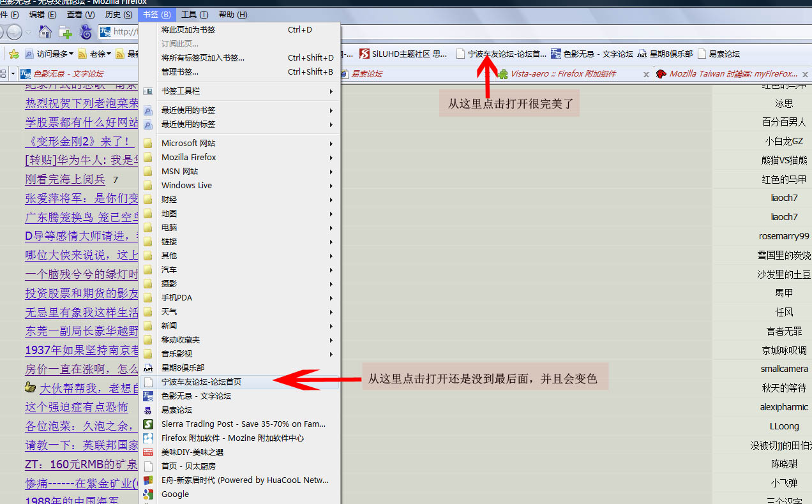Click the Google bookmark entry
Image resolution: width=812 pixels, height=504 pixels.
tap(239, 494)
